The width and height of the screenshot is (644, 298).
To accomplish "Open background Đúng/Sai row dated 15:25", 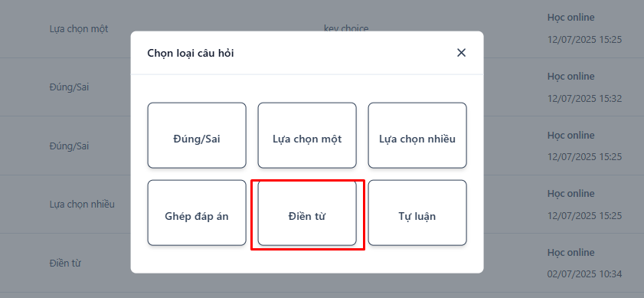I will (322, 146).
